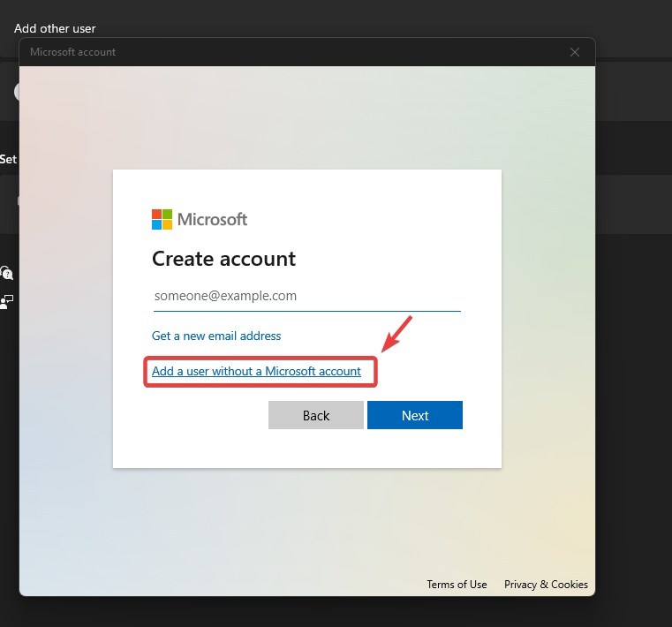
Task: Click the Give feedback icon in Settings sidebar
Action: pyautogui.click(x=6, y=302)
